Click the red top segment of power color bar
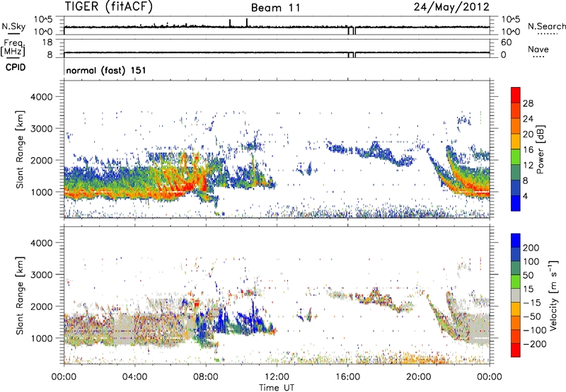The height and width of the screenshot is (392, 566). [x=516, y=95]
